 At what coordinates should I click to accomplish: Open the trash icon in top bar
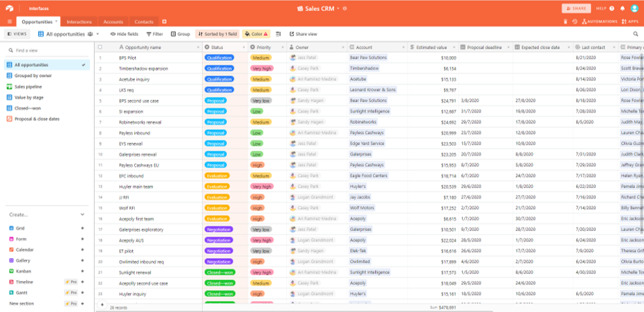click(x=564, y=22)
